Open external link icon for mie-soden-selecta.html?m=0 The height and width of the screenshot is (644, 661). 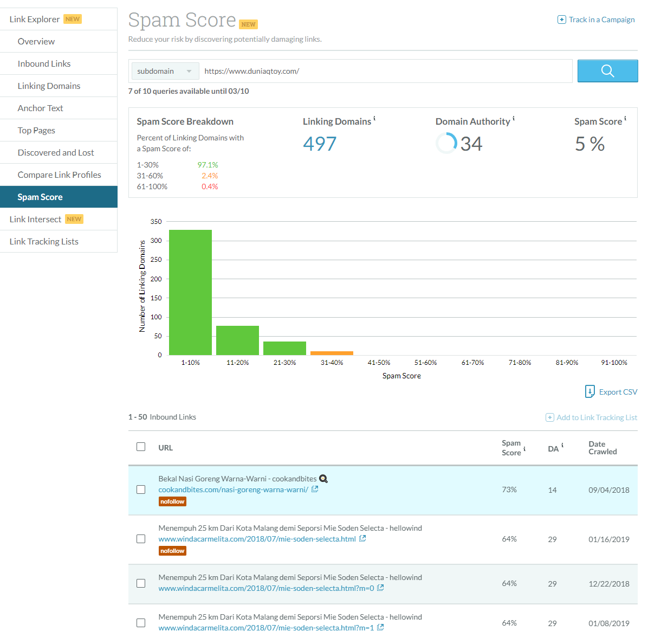point(380,588)
